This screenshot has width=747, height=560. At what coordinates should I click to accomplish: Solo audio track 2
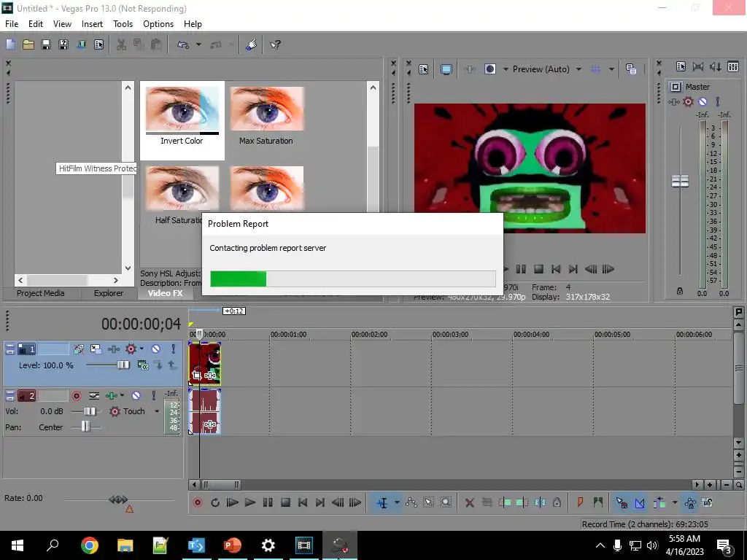pyautogui.click(x=153, y=396)
